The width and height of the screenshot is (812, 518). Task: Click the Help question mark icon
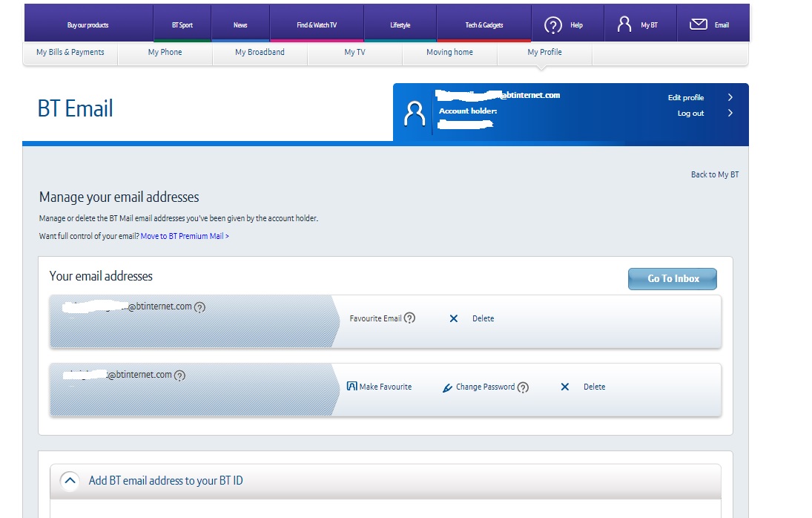coord(553,25)
